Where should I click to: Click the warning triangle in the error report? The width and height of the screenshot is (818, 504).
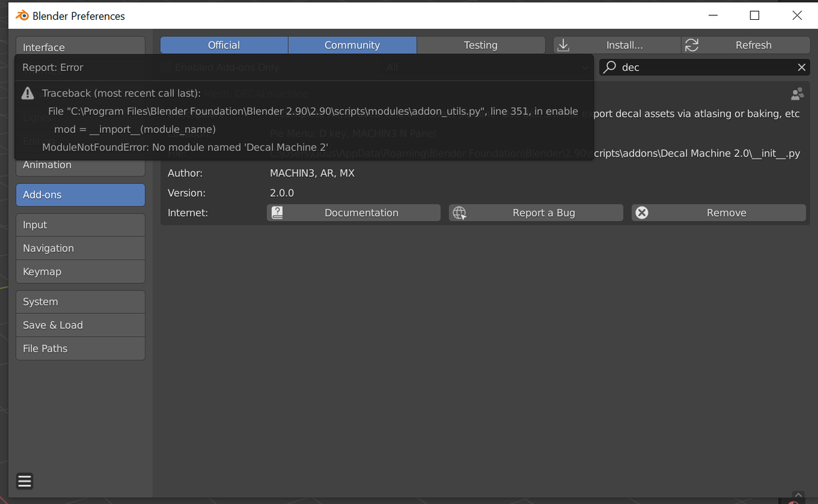(27, 93)
